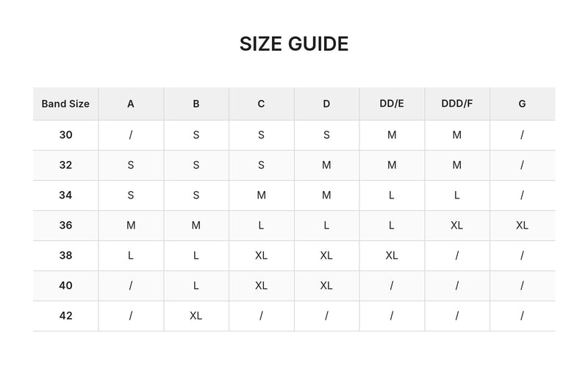Viewport: 588px width, 366px height.
Task: Click the XL cell for 42 B
Action: [x=196, y=316]
